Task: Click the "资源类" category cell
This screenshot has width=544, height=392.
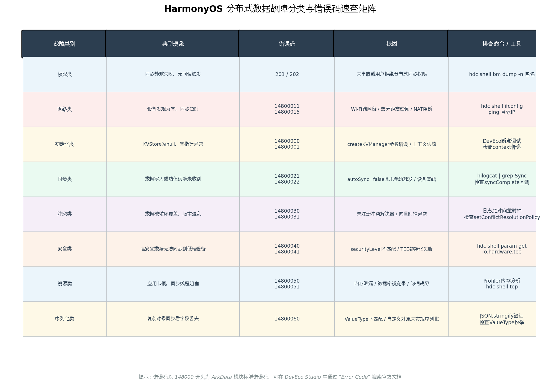Action: pos(65,284)
